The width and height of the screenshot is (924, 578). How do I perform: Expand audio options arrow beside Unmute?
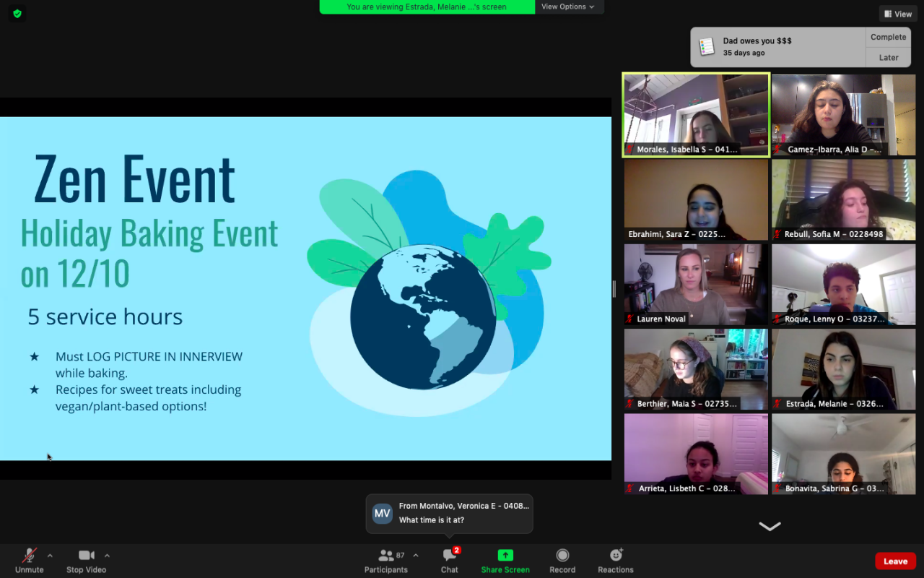click(x=50, y=556)
